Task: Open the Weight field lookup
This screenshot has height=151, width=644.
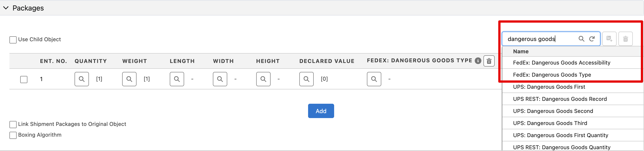Action: (x=129, y=79)
